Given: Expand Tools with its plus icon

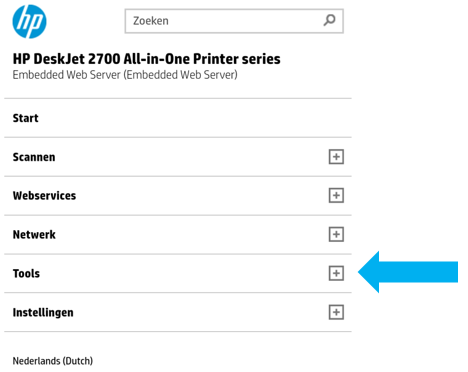Looking at the screenshot, I should [x=336, y=273].
